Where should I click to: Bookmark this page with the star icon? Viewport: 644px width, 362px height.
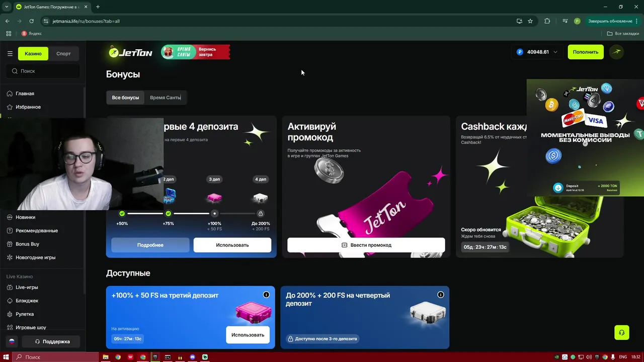click(530, 21)
